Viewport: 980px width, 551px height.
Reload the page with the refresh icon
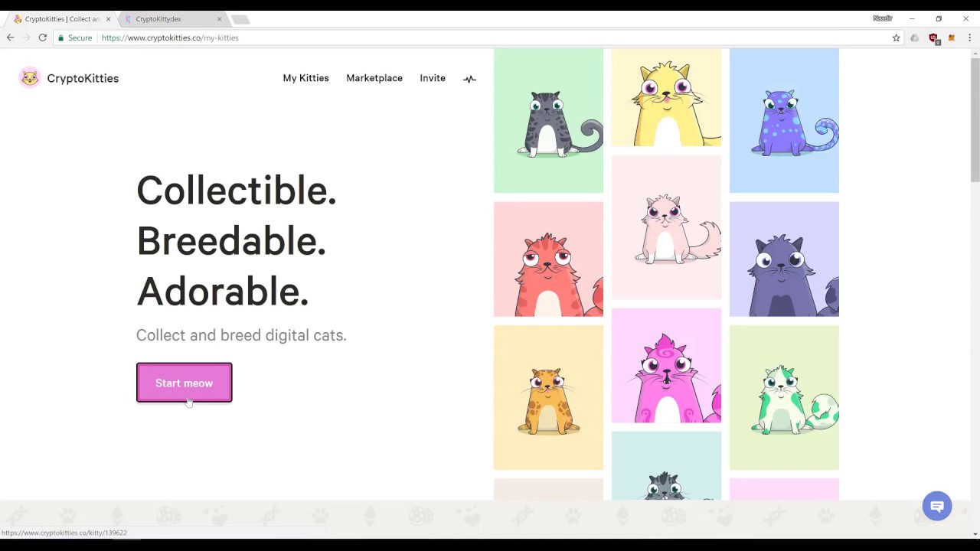tap(43, 37)
